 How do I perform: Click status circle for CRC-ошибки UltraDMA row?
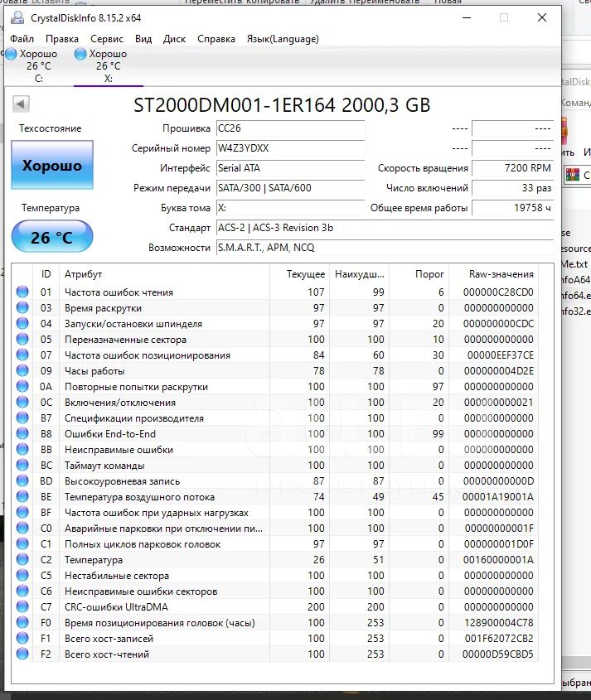22,606
